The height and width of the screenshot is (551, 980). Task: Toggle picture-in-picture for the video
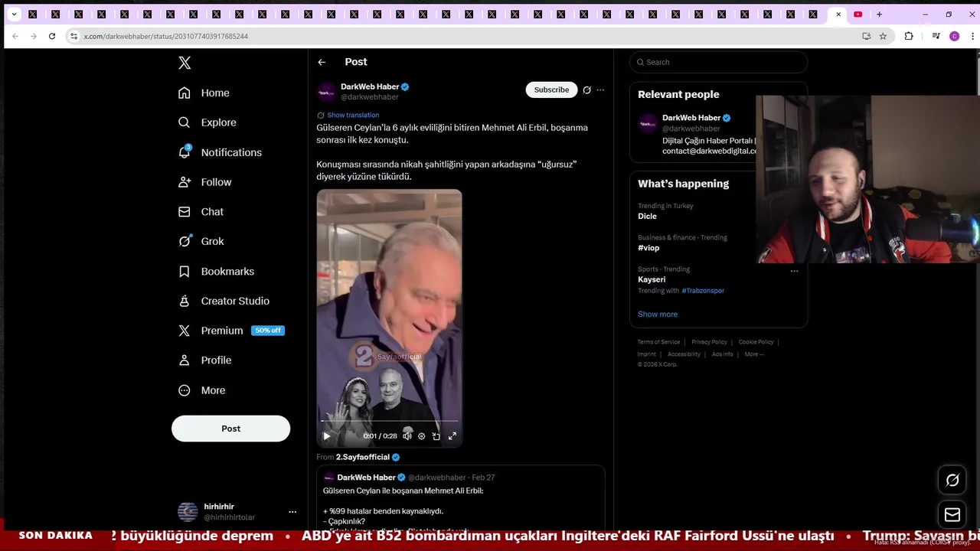436,436
